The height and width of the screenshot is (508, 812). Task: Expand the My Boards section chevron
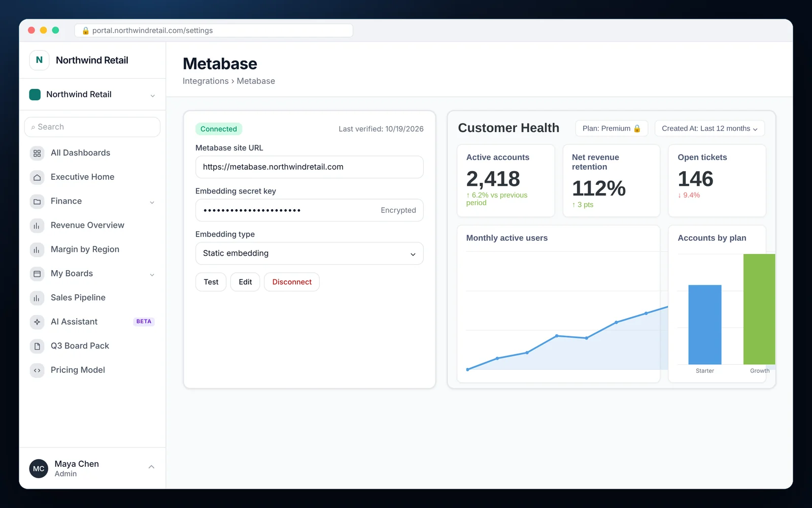tap(152, 275)
